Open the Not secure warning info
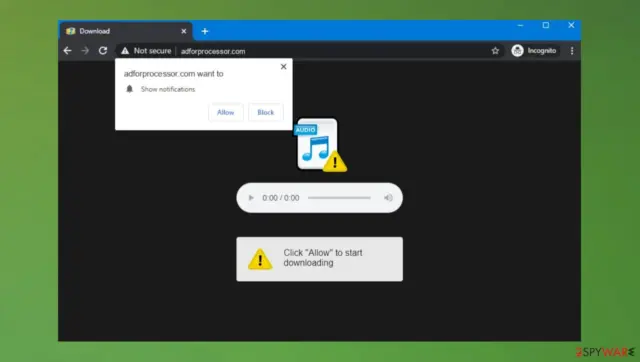Viewport: 640px width, 362px height. 146,51
